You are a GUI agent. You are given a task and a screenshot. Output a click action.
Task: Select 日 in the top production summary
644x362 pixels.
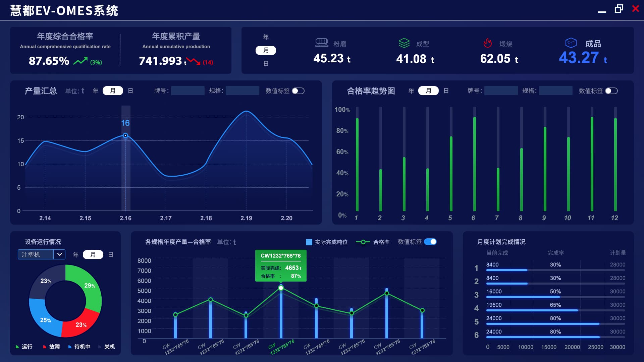266,63
